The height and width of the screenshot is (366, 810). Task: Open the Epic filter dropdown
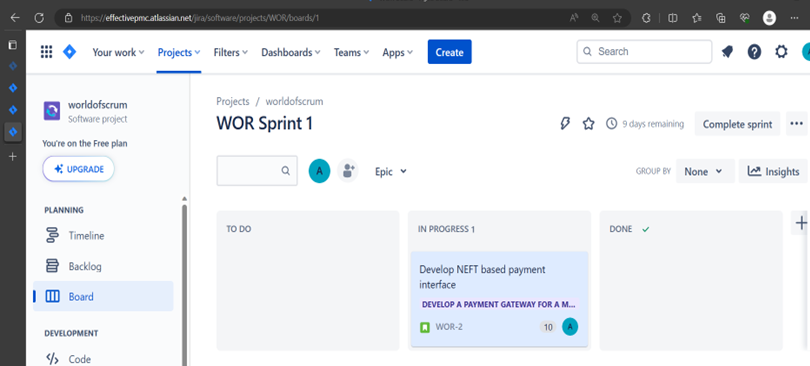391,171
